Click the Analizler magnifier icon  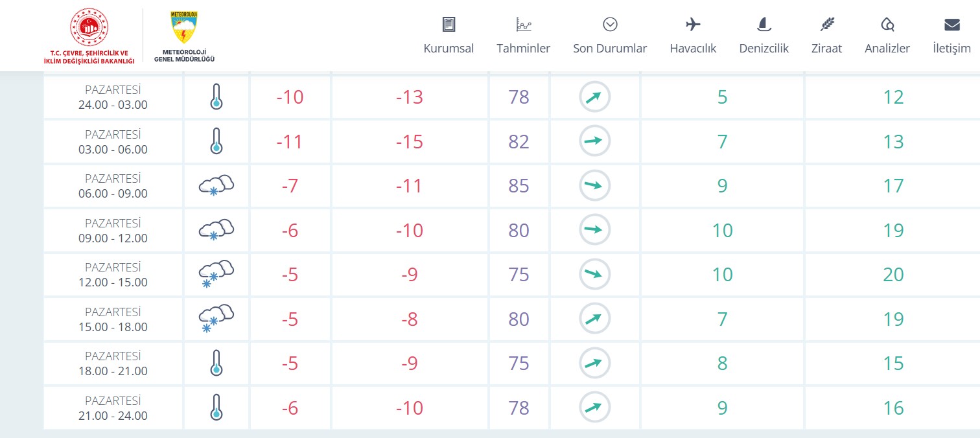point(887,25)
